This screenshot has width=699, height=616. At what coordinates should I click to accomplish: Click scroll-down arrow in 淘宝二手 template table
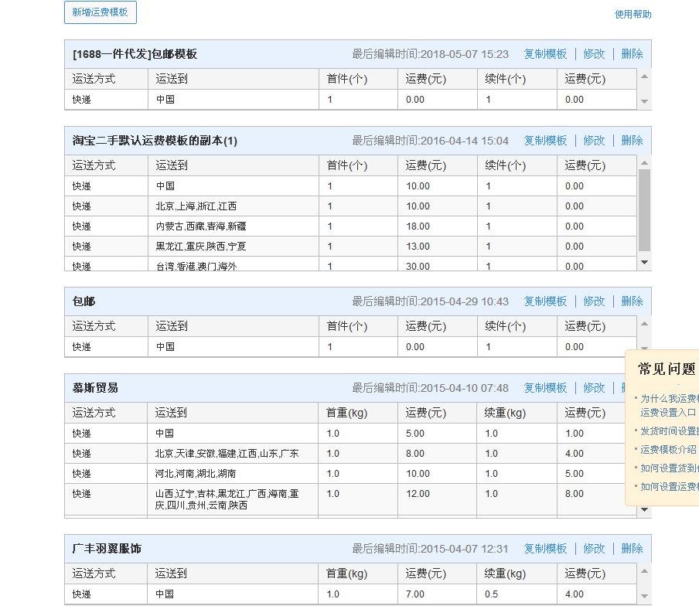[644, 263]
